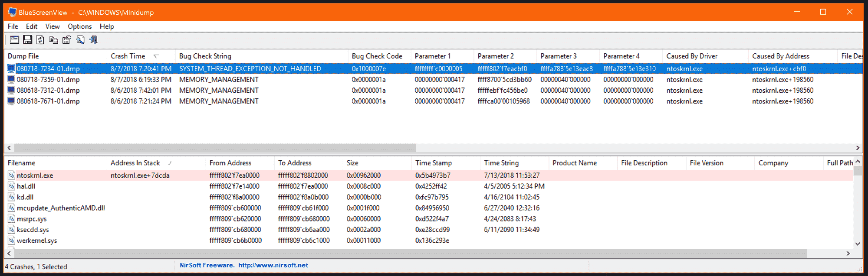Select crash at 8/6/2018 7:21:24 PM
The image size is (868, 276).
(x=141, y=101)
